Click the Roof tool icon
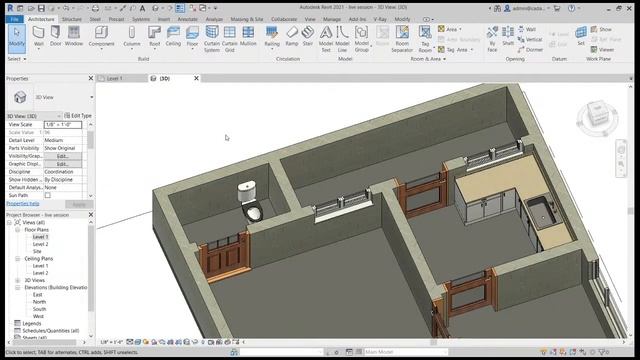 (x=154, y=33)
